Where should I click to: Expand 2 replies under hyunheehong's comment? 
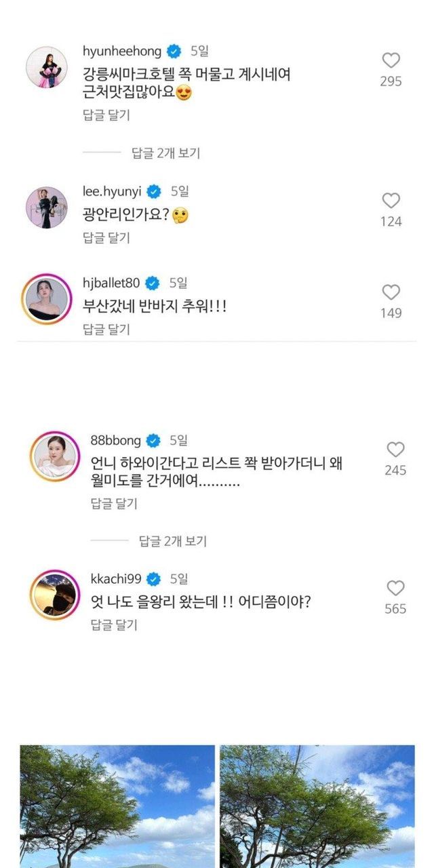(165, 153)
